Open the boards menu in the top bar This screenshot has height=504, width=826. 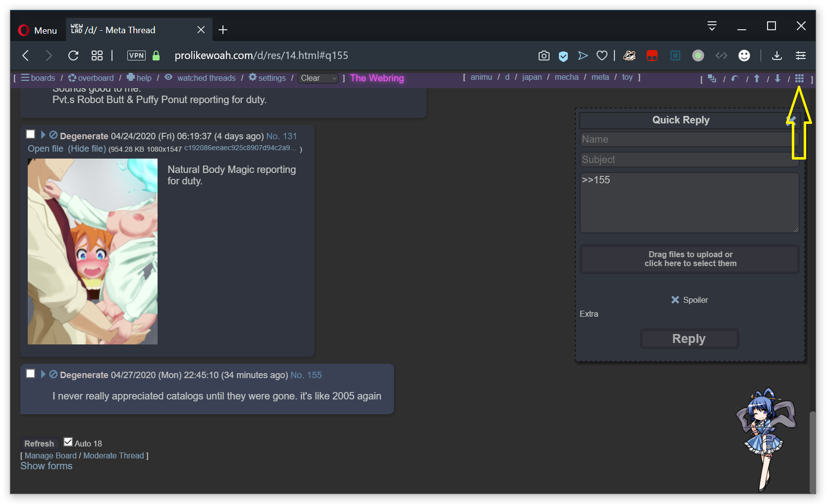(38, 78)
